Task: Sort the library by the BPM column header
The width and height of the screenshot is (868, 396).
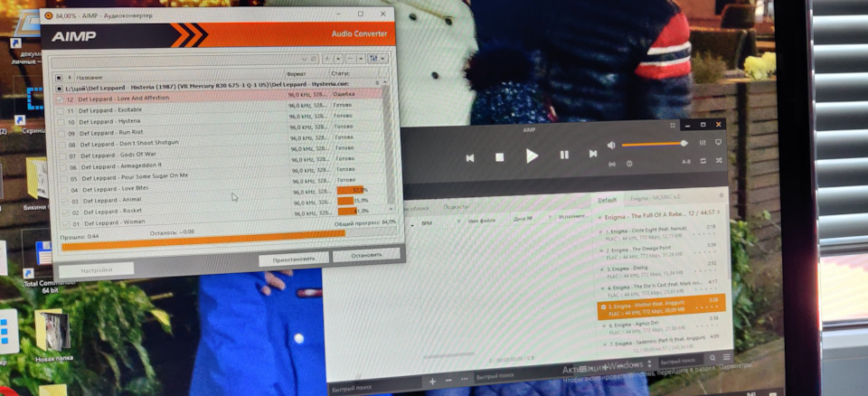Action: click(x=426, y=222)
